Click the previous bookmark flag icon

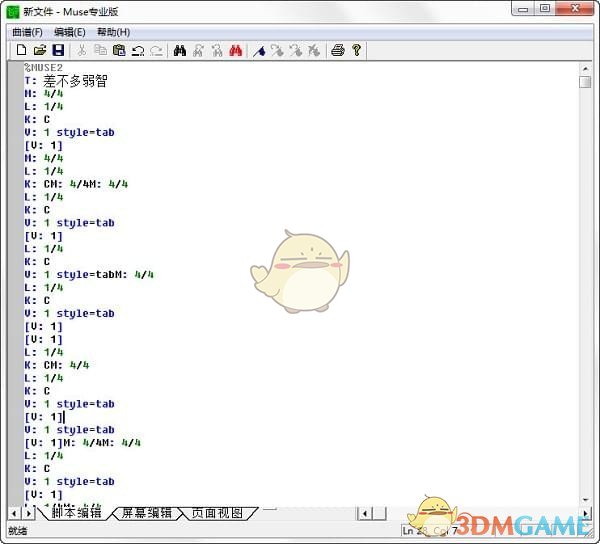[296, 50]
